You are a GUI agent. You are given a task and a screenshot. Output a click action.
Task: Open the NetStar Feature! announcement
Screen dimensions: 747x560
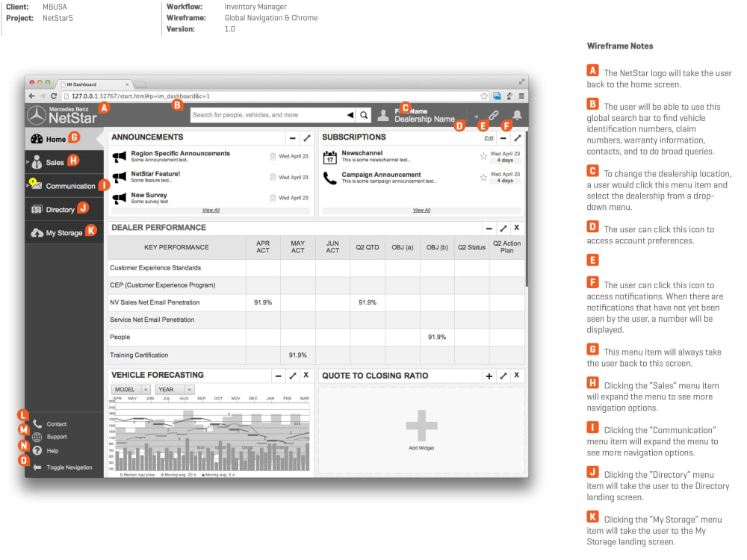point(156,174)
